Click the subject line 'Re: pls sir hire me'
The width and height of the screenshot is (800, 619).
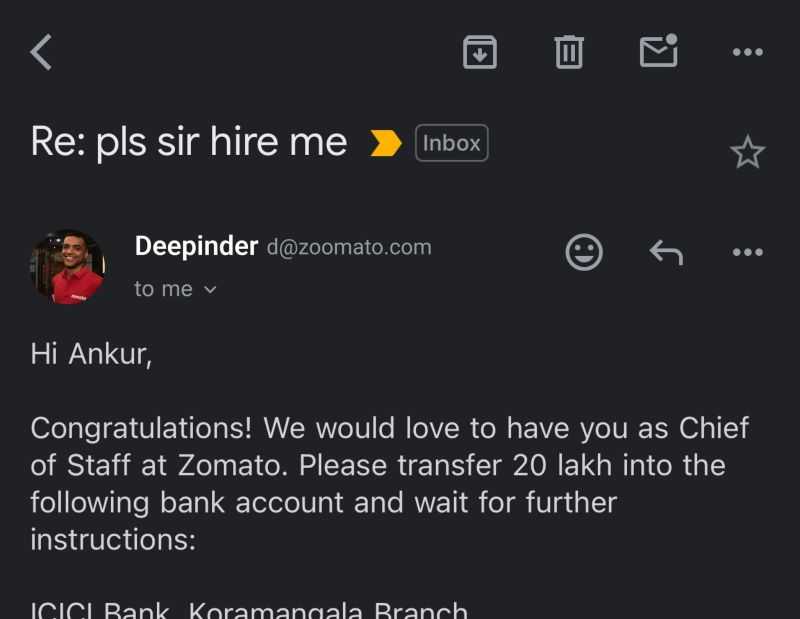tap(189, 143)
